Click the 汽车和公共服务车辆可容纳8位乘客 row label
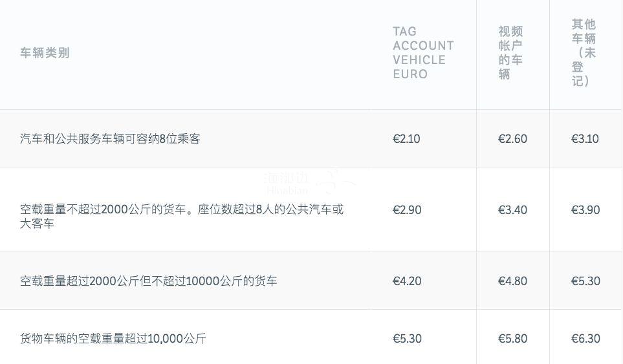The height and width of the screenshot is (364, 623). [110, 138]
